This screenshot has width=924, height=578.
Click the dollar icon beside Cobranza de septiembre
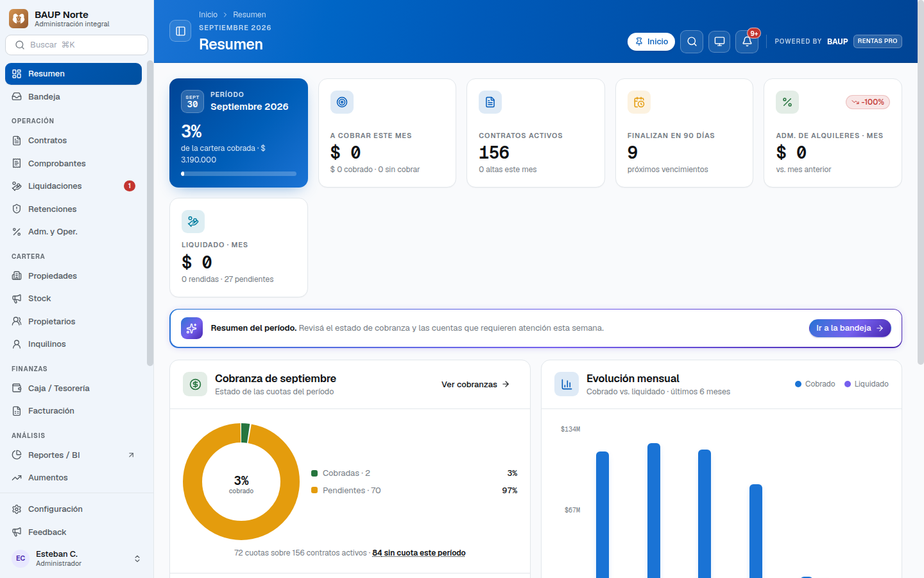195,384
